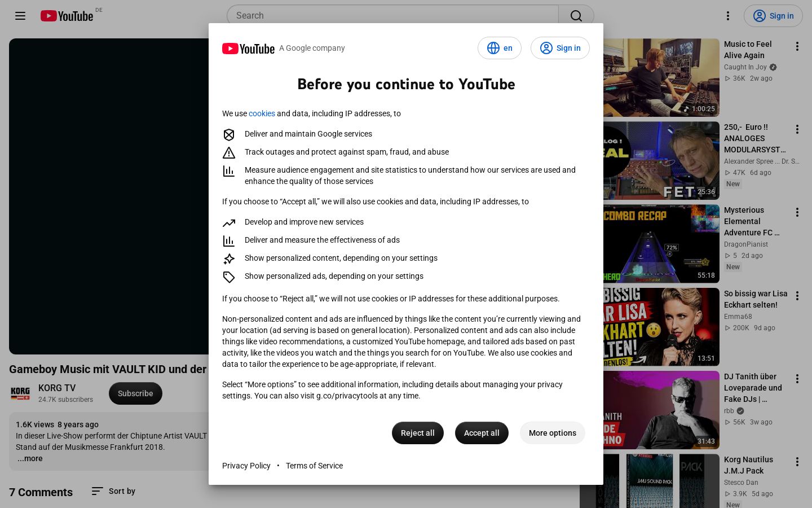Image resolution: width=812 pixels, height=508 pixels.
Task: Click the Music to Feel Alive Again title
Action: [748, 50]
